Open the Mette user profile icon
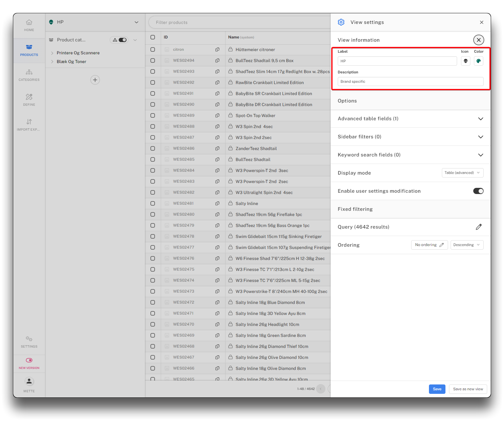504x421 pixels. [x=29, y=382]
